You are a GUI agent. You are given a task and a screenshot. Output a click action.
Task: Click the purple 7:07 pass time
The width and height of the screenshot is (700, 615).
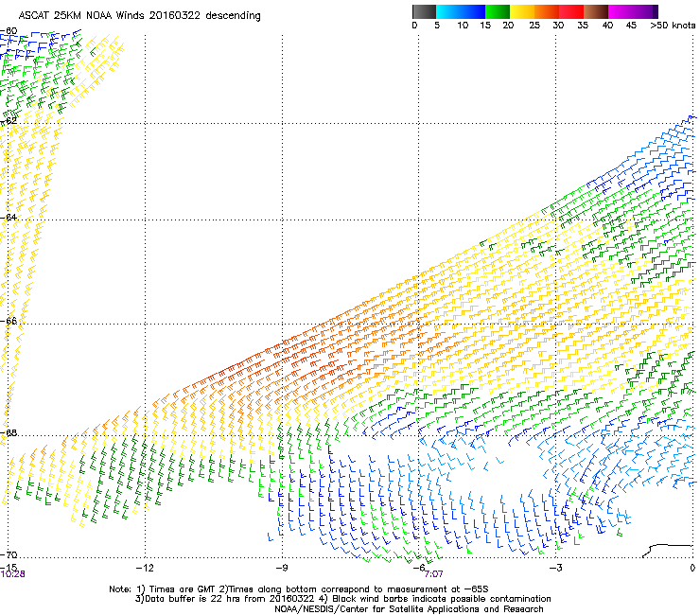coord(433,574)
